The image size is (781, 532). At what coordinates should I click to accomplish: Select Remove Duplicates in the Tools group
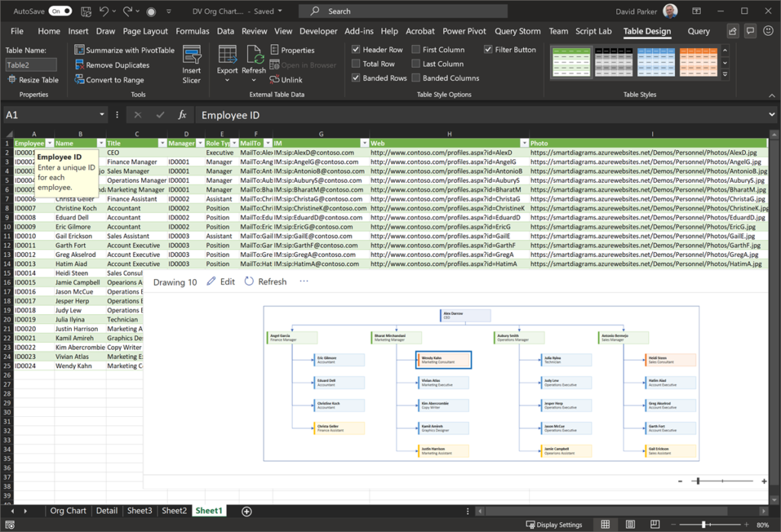pyautogui.click(x=118, y=65)
